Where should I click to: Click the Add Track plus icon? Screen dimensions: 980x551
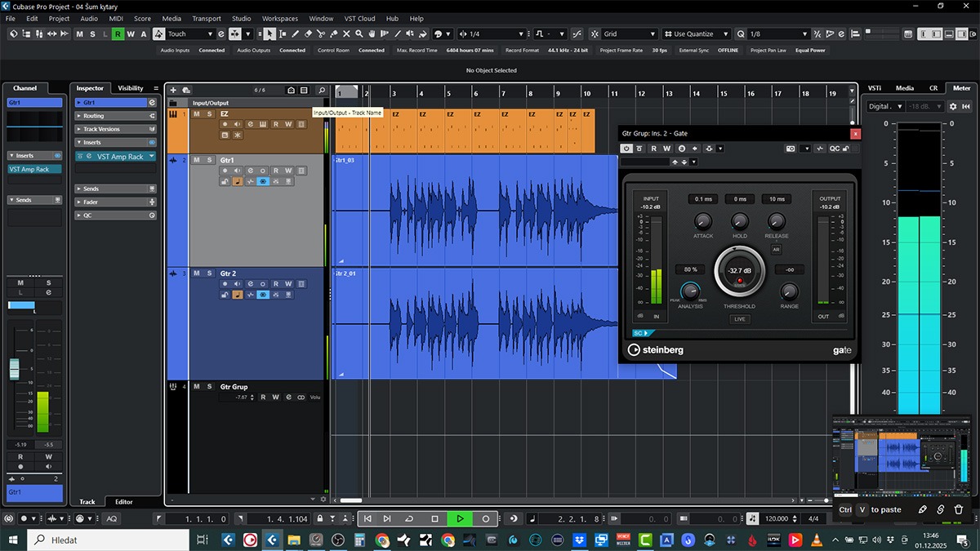173,90
